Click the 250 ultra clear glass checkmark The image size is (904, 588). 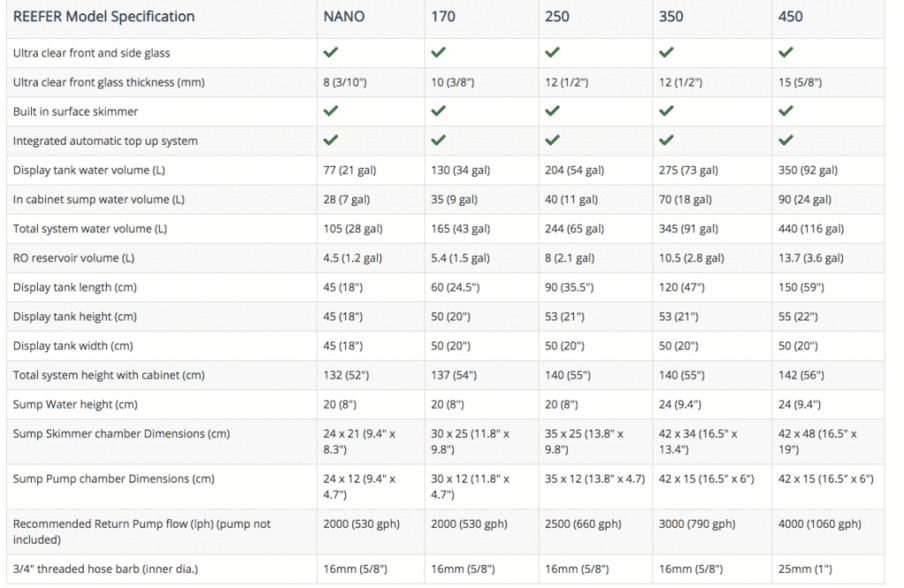click(x=552, y=52)
